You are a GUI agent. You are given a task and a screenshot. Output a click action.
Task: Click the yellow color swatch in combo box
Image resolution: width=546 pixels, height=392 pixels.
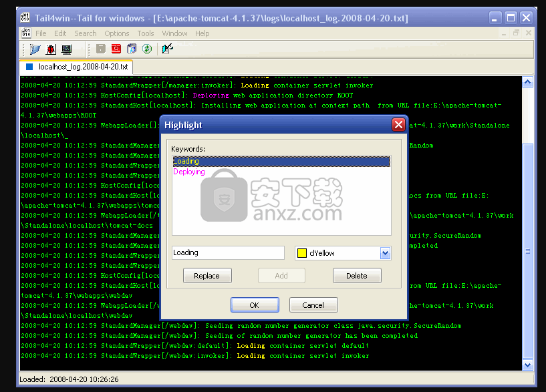pyautogui.click(x=302, y=253)
